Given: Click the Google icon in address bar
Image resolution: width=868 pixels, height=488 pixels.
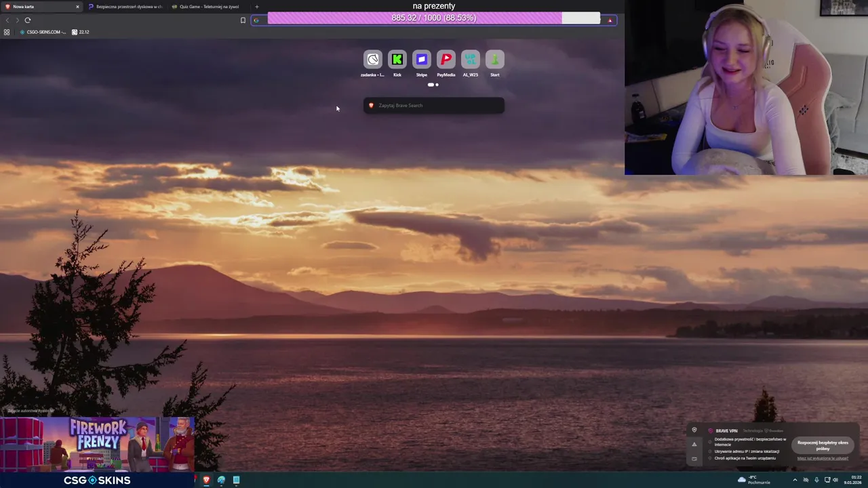Looking at the screenshot, I should tap(256, 20).
